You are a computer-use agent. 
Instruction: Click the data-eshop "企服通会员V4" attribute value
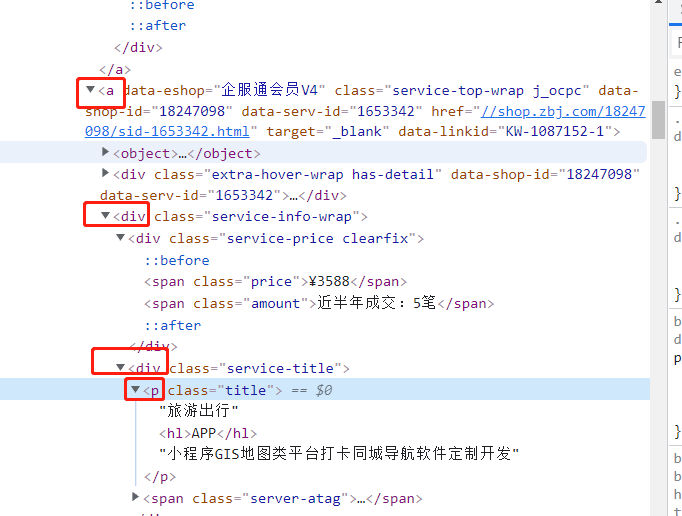[x=270, y=90]
